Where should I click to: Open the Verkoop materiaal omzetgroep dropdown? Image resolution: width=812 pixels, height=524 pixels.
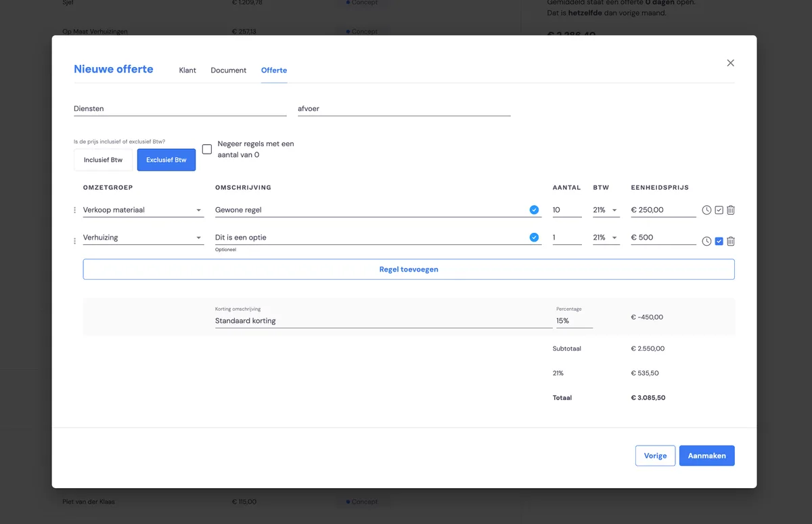pyautogui.click(x=143, y=210)
